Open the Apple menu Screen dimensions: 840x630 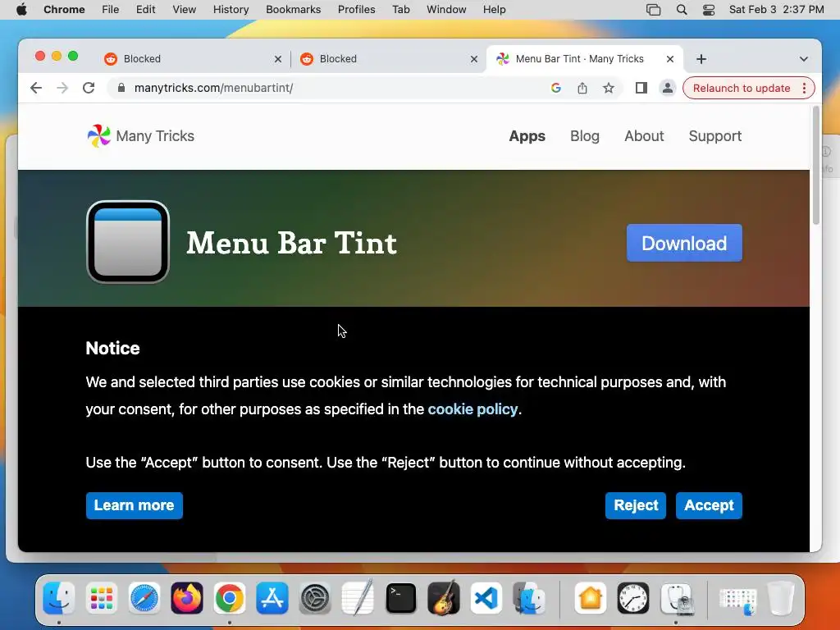point(21,10)
